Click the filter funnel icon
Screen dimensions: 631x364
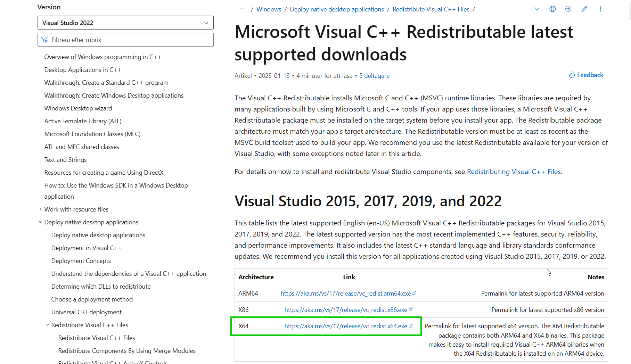(44, 40)
